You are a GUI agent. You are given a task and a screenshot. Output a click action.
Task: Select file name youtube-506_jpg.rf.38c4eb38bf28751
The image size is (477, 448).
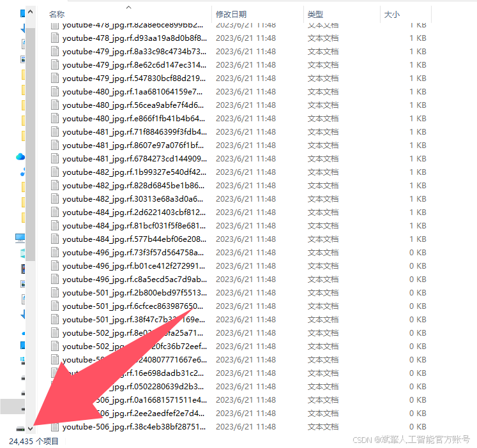[134, 427]
